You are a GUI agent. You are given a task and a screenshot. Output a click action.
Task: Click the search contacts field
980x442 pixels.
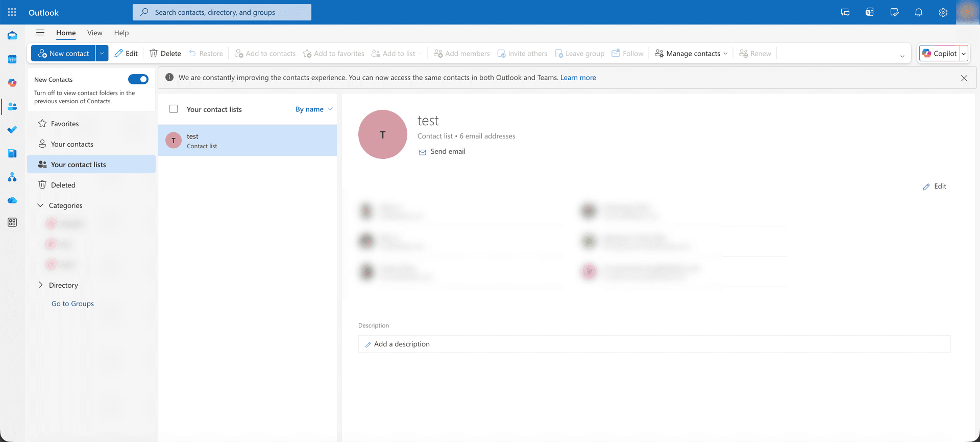(x=222, y=12)
